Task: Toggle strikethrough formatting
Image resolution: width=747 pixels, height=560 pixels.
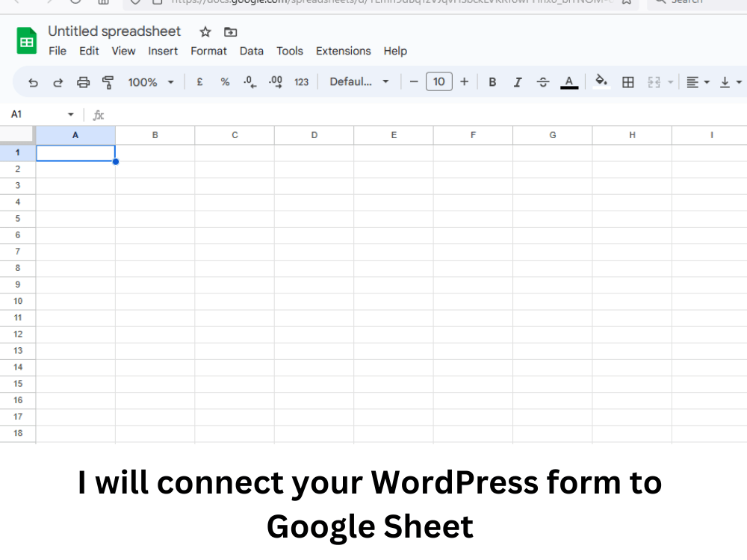Action: pyautogui.click(x=543, y=82)
